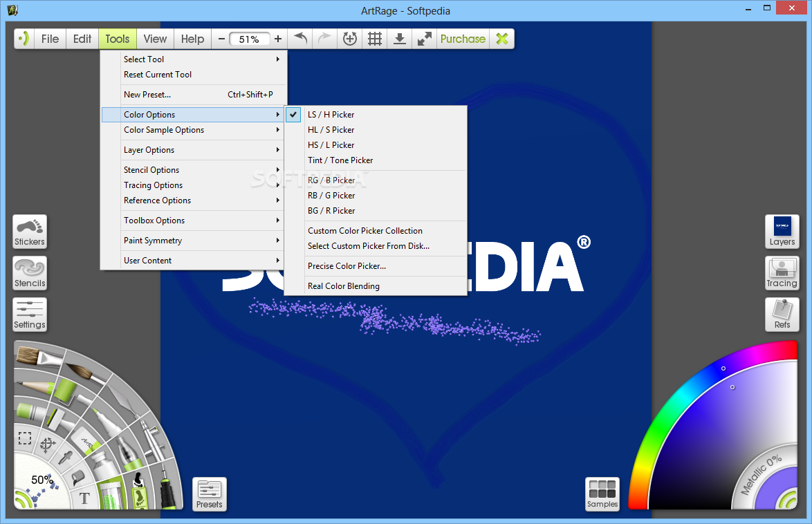Click the Redo arrow in toolbar

pos(324,39)
